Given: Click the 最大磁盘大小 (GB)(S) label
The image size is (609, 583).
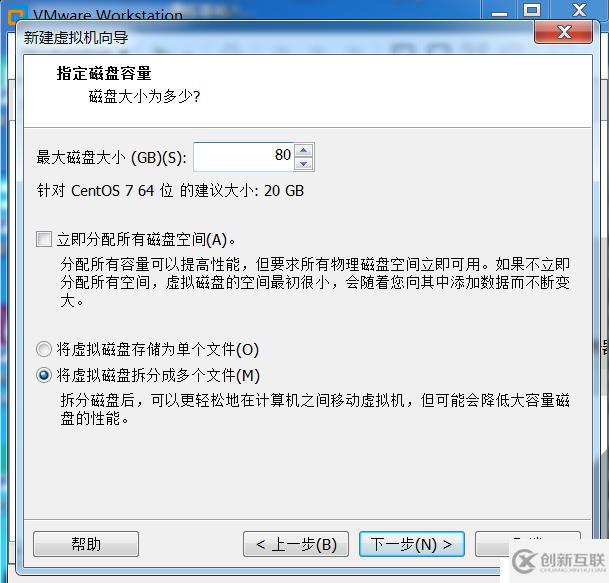Looking at the screenshot, I should click(111, 158).
